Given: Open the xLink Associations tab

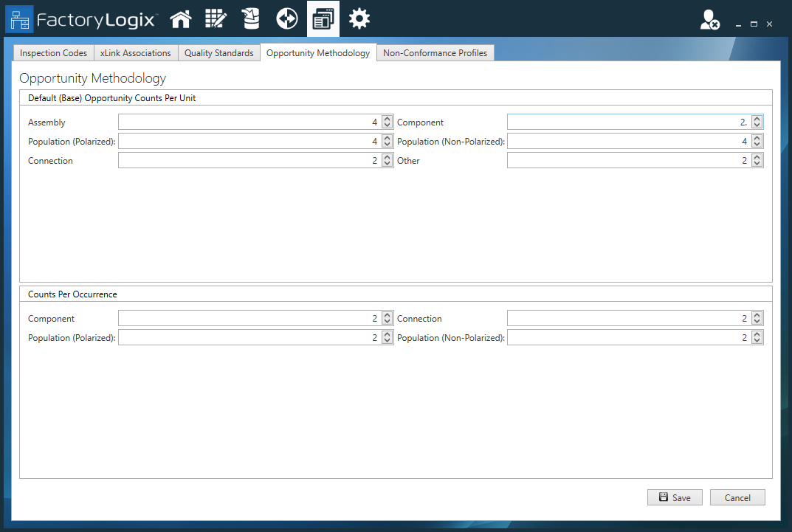Looking at the screenshot, I should coord(135,53).
